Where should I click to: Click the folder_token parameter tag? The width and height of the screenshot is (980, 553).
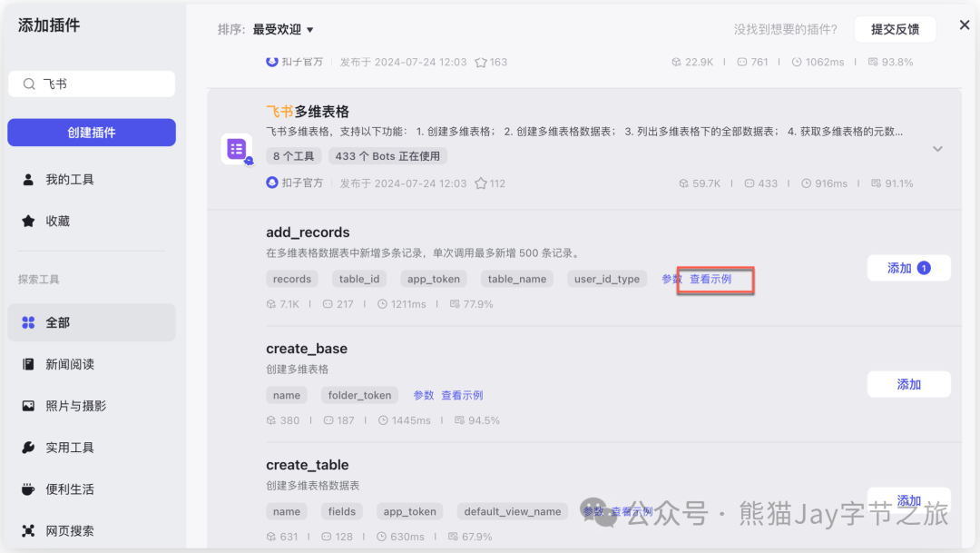click(x=359, y=395)
